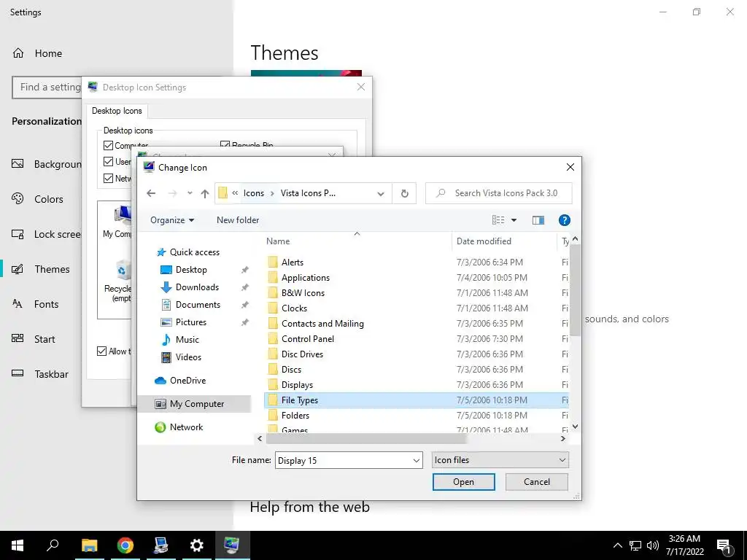Toggle Network checkbox in Desktop Icon Settings

[108, 178]
